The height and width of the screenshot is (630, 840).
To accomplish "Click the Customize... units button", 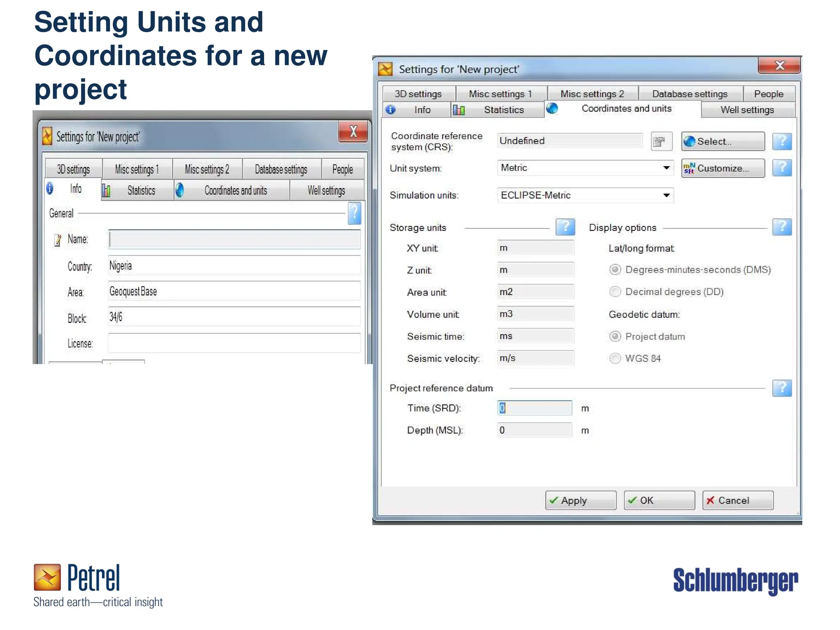I will coord(723,168).
